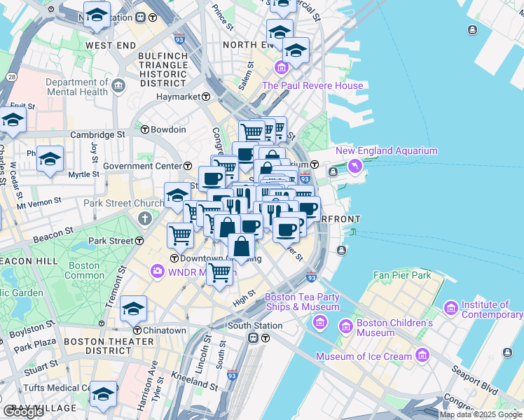Screen dimensions: 524x420
Task: Select shopping bag marker at Downtown Crossing
Action: (241, 248)
